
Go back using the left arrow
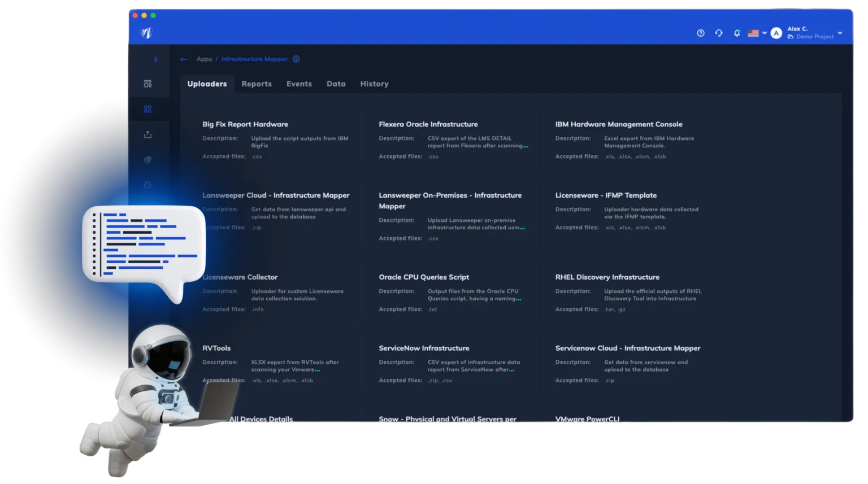pos(184,59)
